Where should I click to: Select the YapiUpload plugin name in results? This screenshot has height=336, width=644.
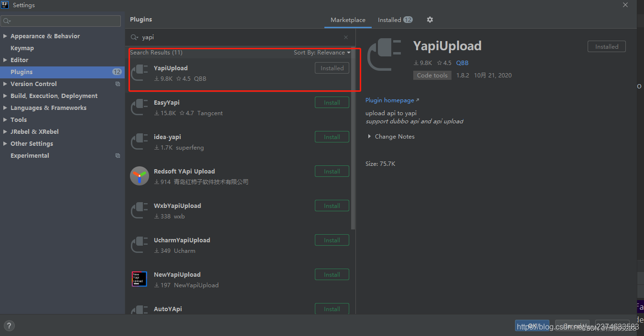[171, 68]
